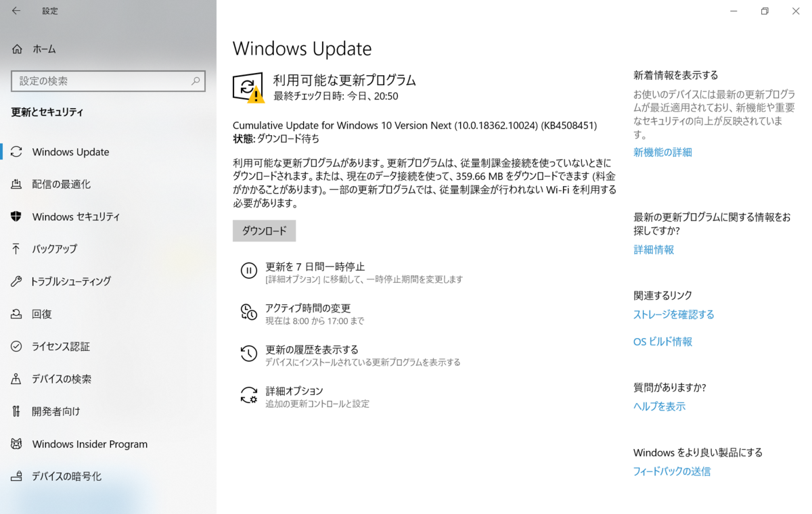Open 更新の履歴を表示する option

point(312,350)
